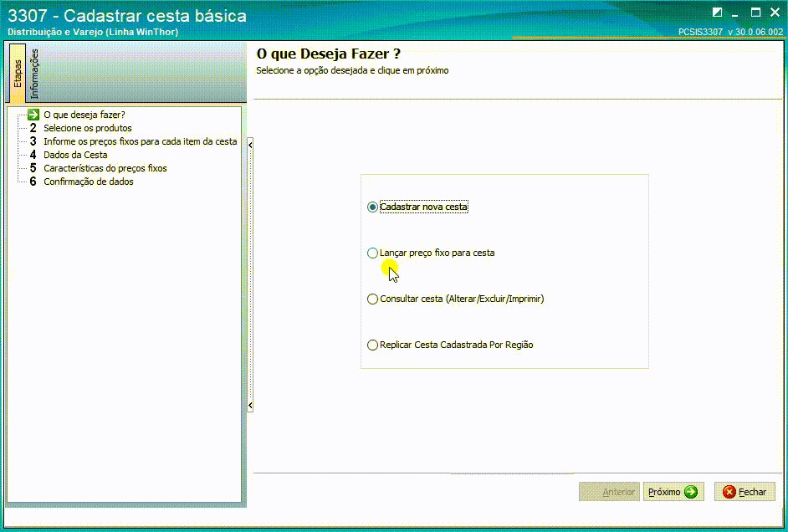Click the 'O que Deseja Fazer ?' heading
The image size is (788, 532).
[x=328, y=54]
